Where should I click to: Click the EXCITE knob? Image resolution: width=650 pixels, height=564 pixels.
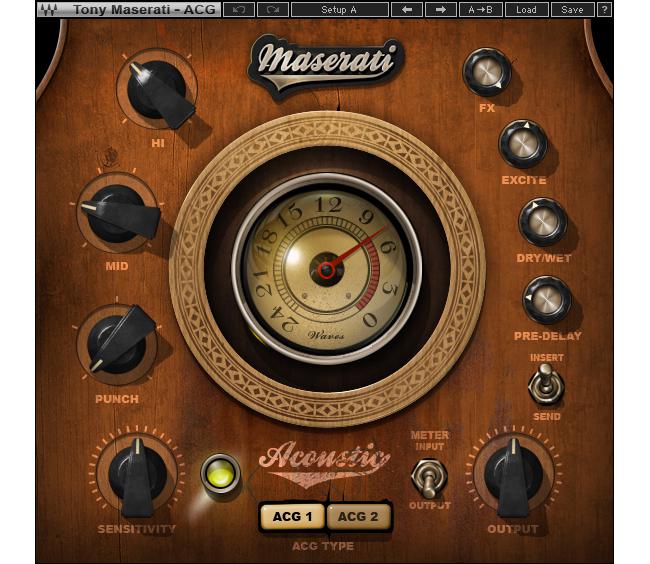click(x=522, y=144)
